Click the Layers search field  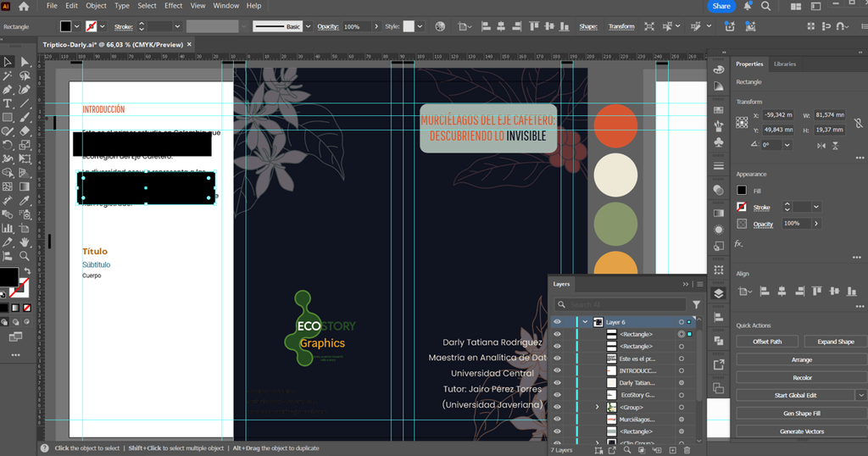[620, 304]
